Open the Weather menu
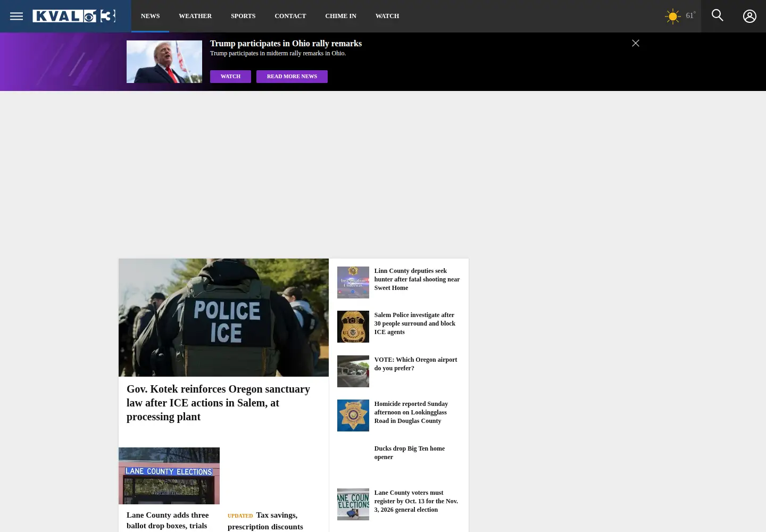766x532 pixels. (195, 16)
